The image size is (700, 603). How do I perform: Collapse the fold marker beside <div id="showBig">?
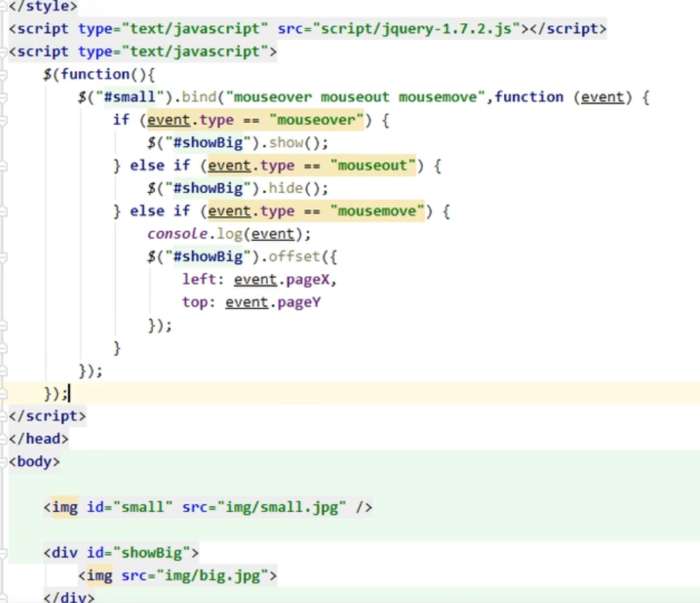pyautogui.click(x=3, y=553)
